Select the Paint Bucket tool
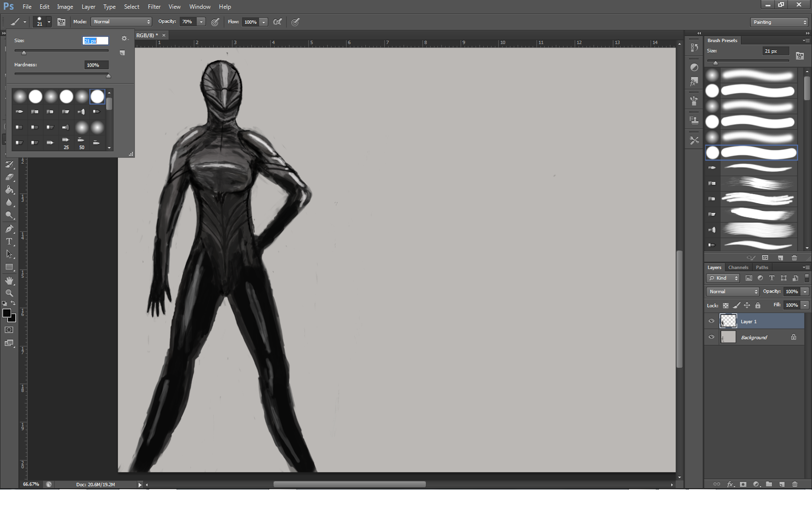 (x=10, y=189)
